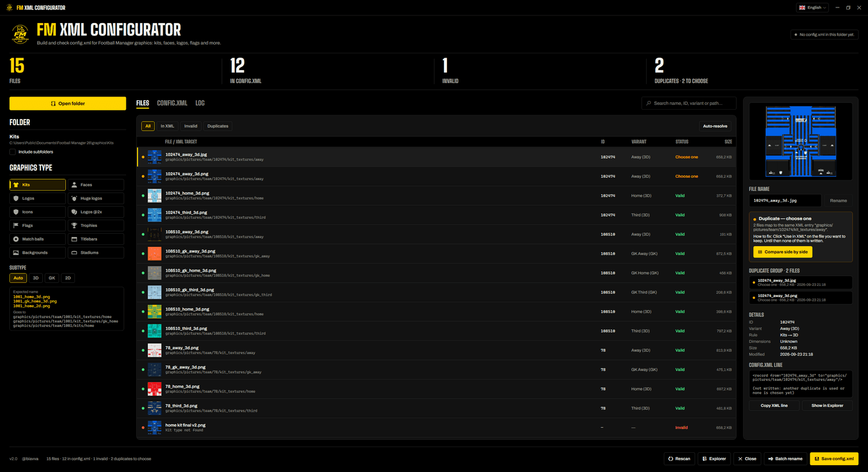868x472 pixels.
Task: Select the Huge logos icon
Action: point(74,198)
